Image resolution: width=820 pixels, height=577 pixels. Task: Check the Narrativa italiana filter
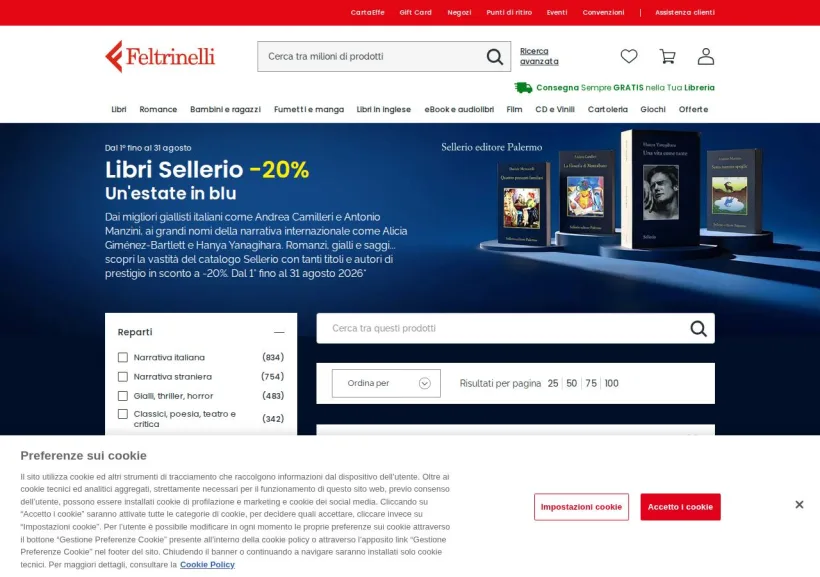[x=123, y=357]
